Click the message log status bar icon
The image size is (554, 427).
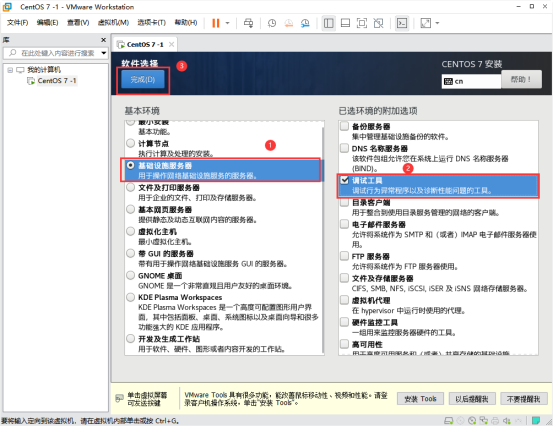(536, 421)
